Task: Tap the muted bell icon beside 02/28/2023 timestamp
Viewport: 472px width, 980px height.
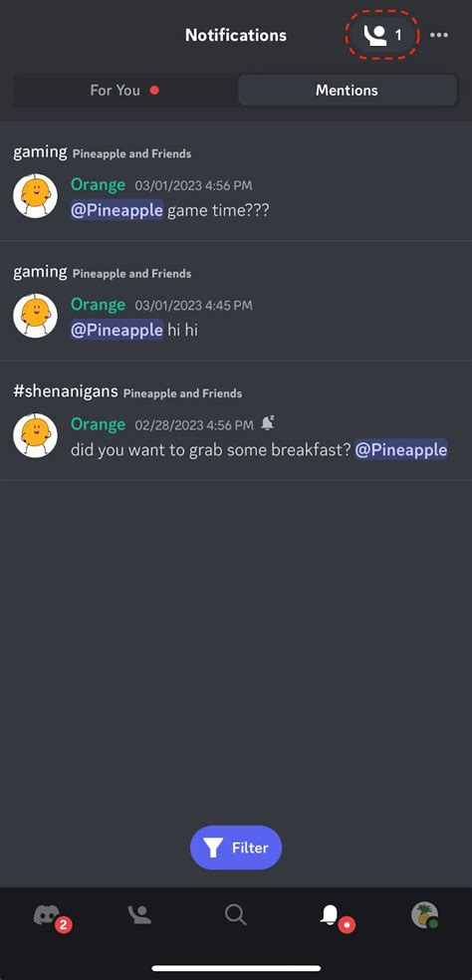Action: coord(268,423)
